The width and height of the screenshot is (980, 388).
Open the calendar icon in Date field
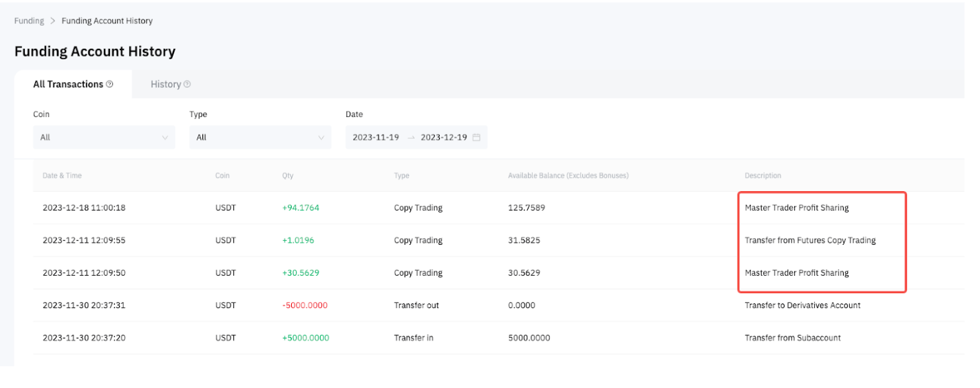(476, 138)
